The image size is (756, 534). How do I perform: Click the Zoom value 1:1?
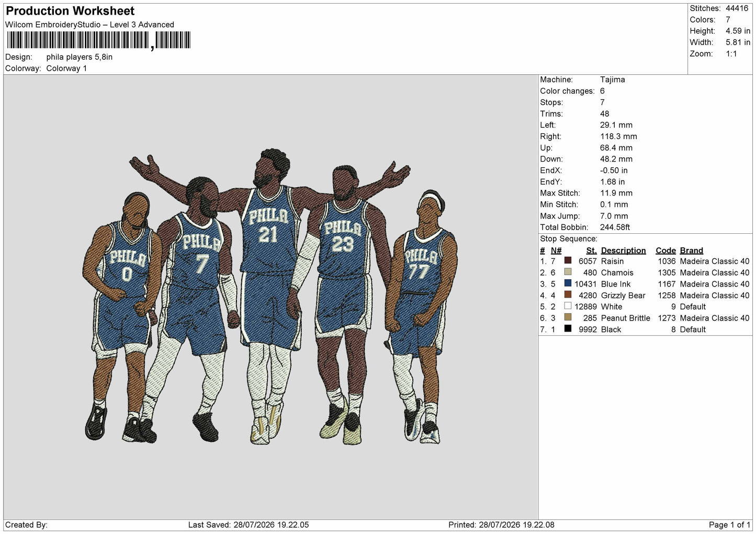[x=731, y=54]
